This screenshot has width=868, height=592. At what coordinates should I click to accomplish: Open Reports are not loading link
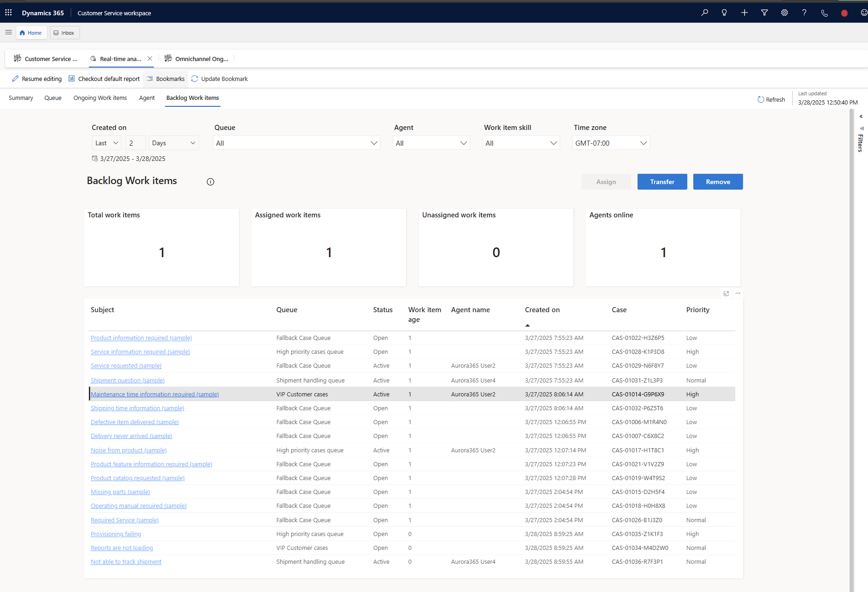tap(122, 548)
